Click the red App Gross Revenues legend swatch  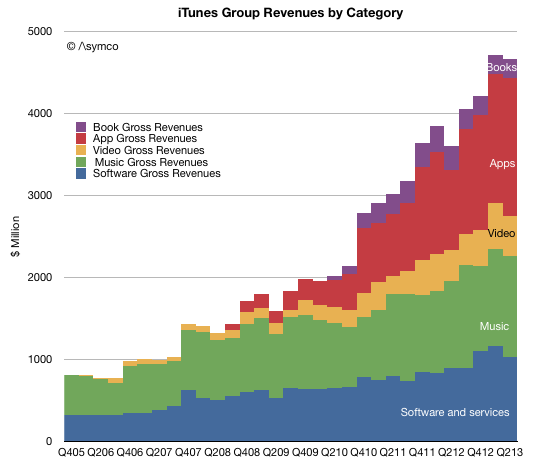point(81,138)
